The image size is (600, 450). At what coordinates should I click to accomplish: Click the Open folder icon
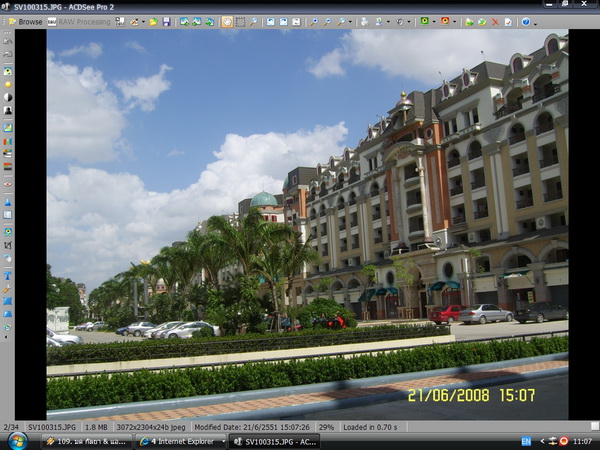click(153, 21)
